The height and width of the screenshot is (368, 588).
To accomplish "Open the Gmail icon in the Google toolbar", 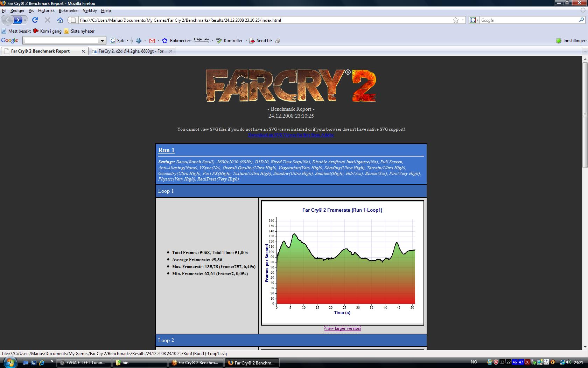I will pyautogui.click(x=152, y=41).
